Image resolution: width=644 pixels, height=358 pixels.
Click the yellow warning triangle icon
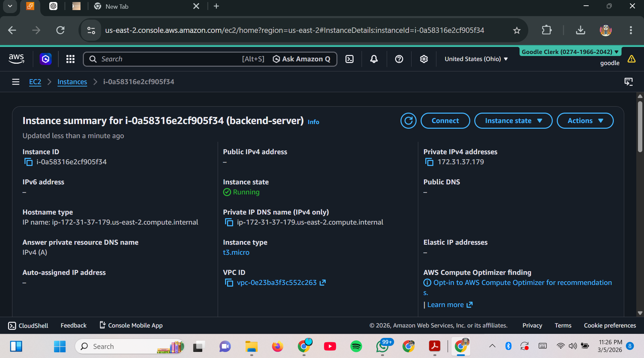tap(632, 59)
